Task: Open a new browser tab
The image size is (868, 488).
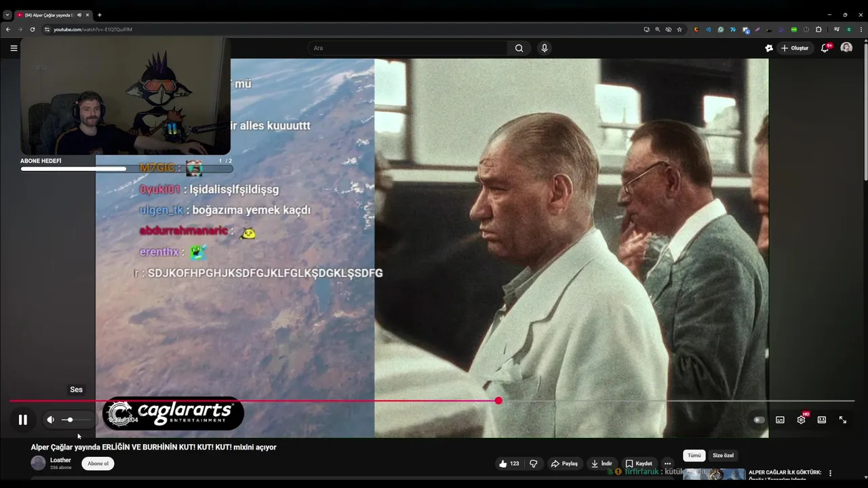Action: point(99,15)
